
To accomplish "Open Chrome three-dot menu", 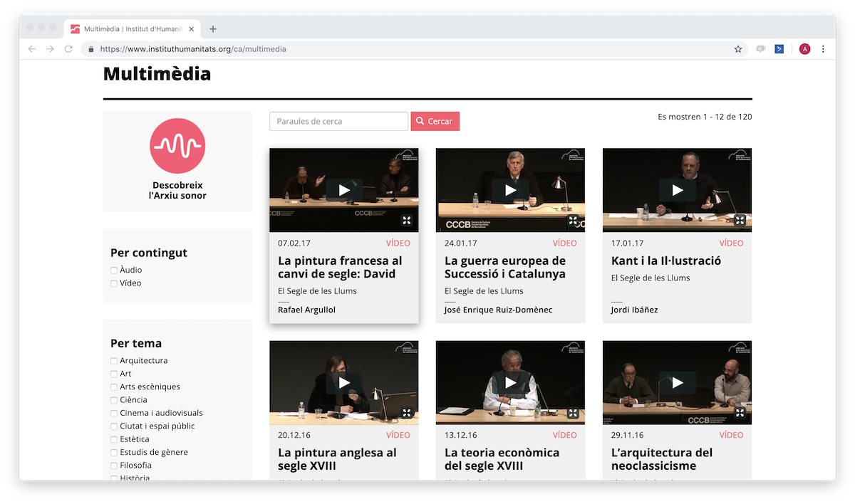I will coord(823,49).
